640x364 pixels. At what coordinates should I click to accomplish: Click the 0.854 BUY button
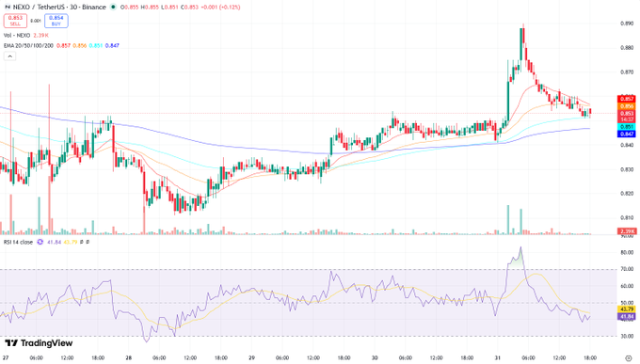click(x=56, y=21)
